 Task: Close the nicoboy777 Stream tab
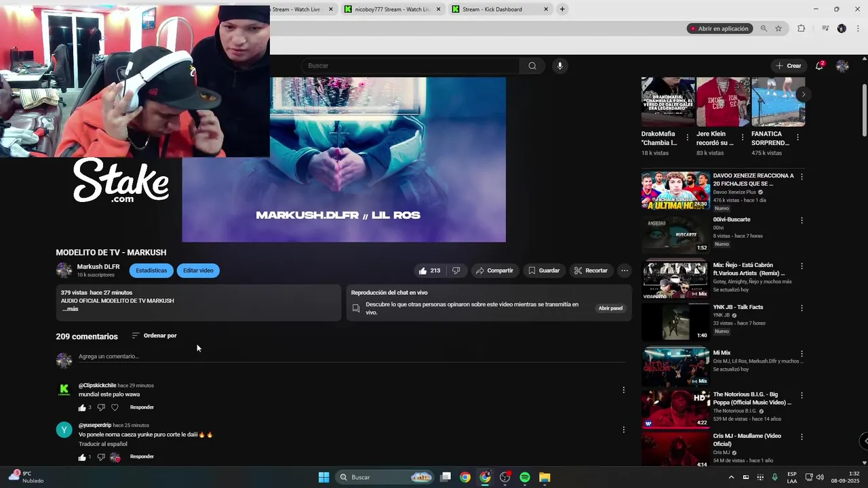tap(438, 9)
